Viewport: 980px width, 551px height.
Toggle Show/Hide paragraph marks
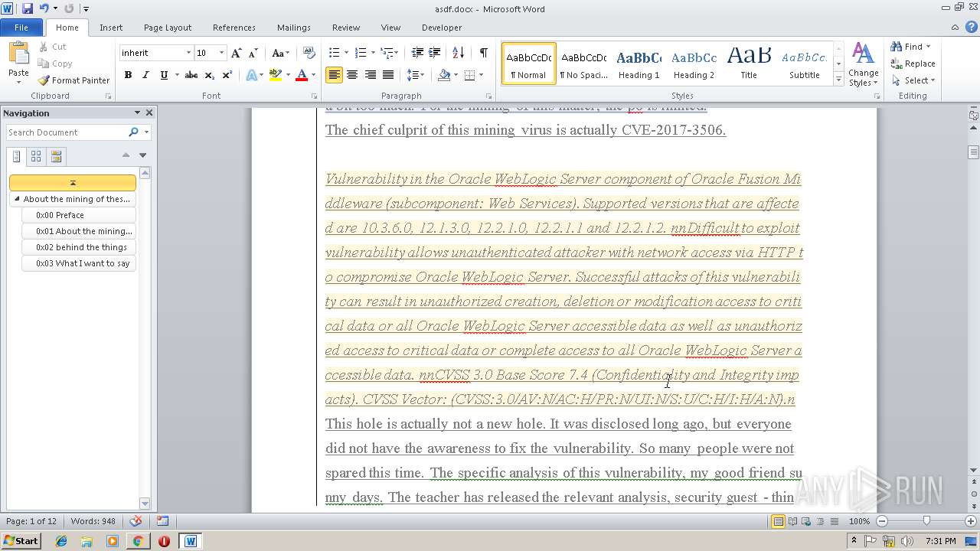(x=483, y=53)
